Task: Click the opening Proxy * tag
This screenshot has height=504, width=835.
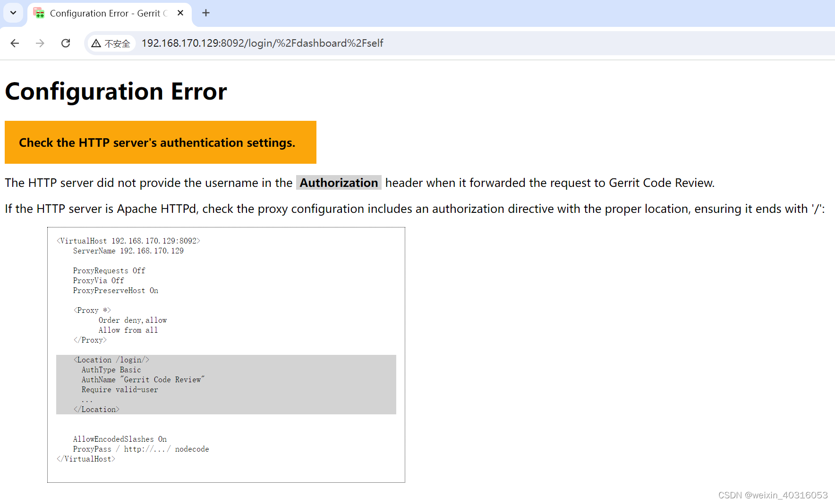Action: click(x=92, y=310)
